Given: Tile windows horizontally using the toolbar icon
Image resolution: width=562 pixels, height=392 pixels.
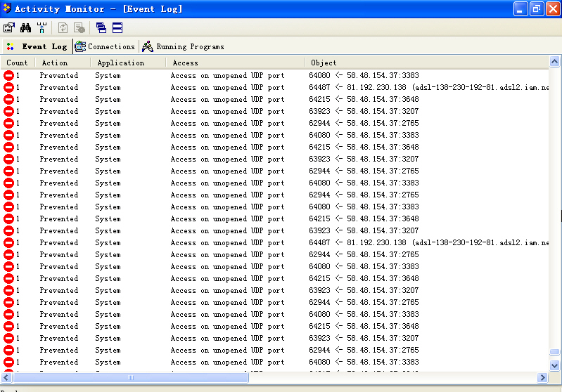Looking at the screenshot, I should pyautogui.click(x=117, y=27).
